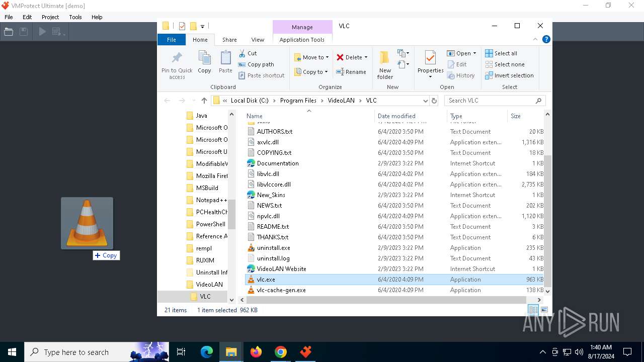Open Task View on taskbar

(x=181, y=352)
